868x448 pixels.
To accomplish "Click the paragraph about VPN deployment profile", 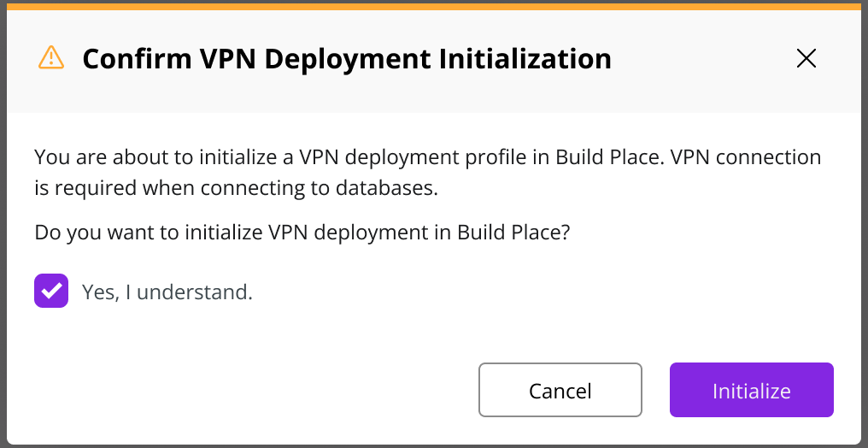I will tap(427, 172).
